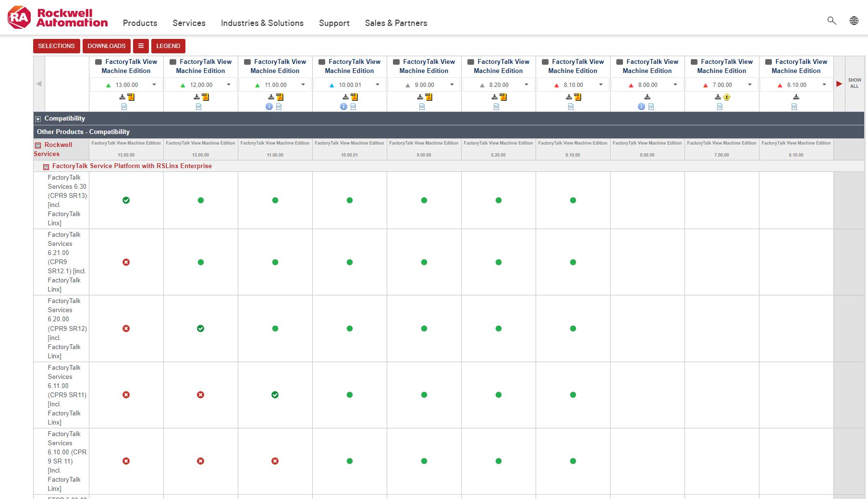Download version 10.00.01 using download arrow
This screenshot has width=868, height=499.
pyautogui.click(x=346, y=97)
